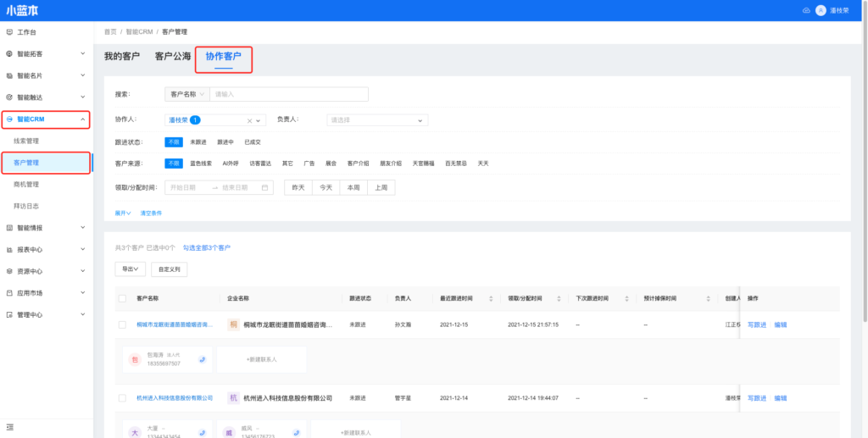Screen dimensions: 868x438
Task: Clear the 潘枝荣 selection with the X icon
Action: pyautogui.click(x=249, y=120)
